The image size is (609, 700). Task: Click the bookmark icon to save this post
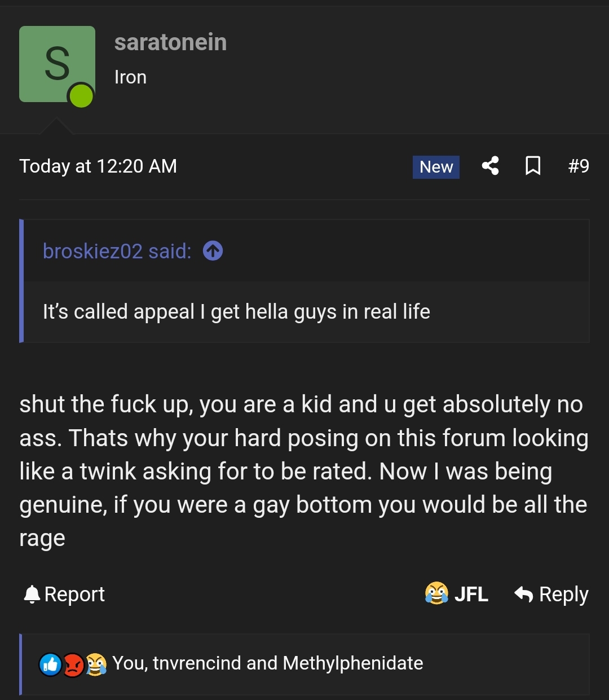pos(533,166)
